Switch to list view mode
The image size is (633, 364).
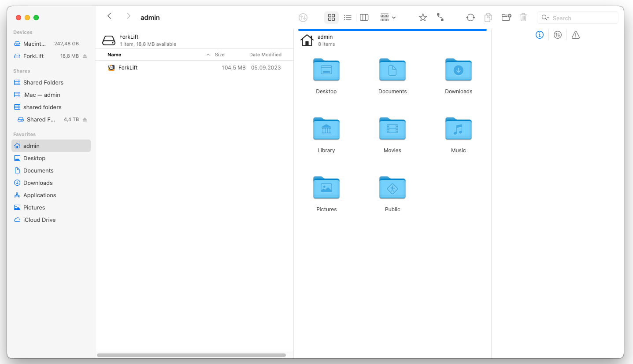tap(348, 18)
